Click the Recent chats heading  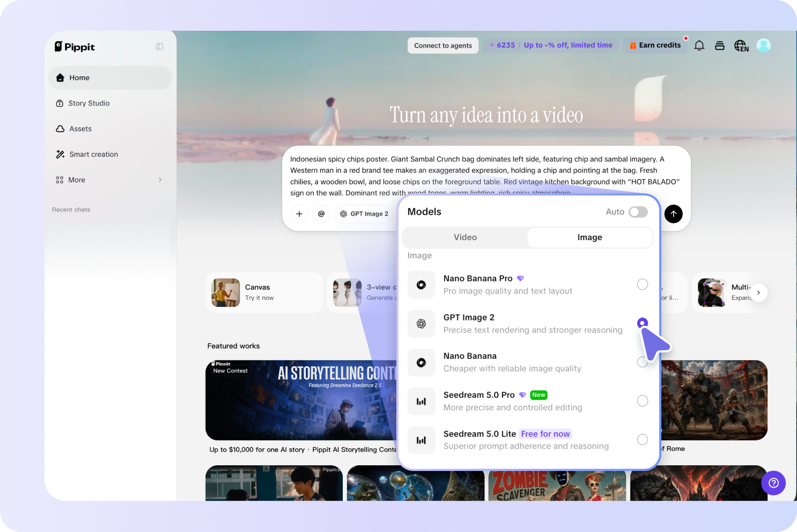[x=71, y=210]
